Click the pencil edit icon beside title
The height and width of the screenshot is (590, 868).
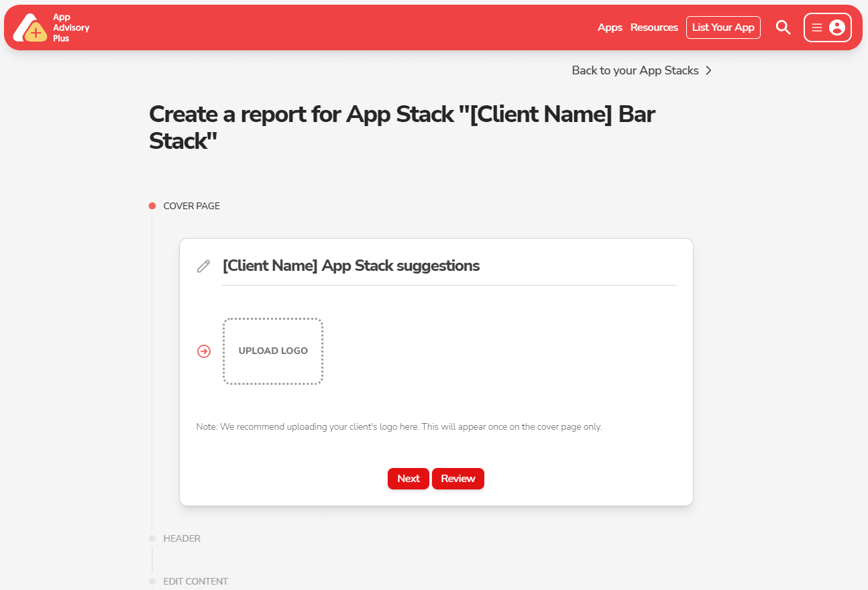click(203, 266)
